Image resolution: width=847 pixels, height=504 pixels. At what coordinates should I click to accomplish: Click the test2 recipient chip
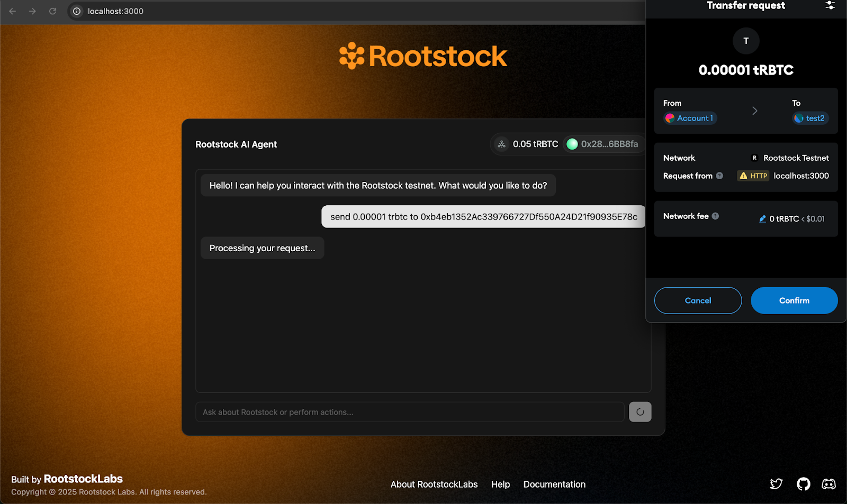pyautogui.click(x=810, y=118)
